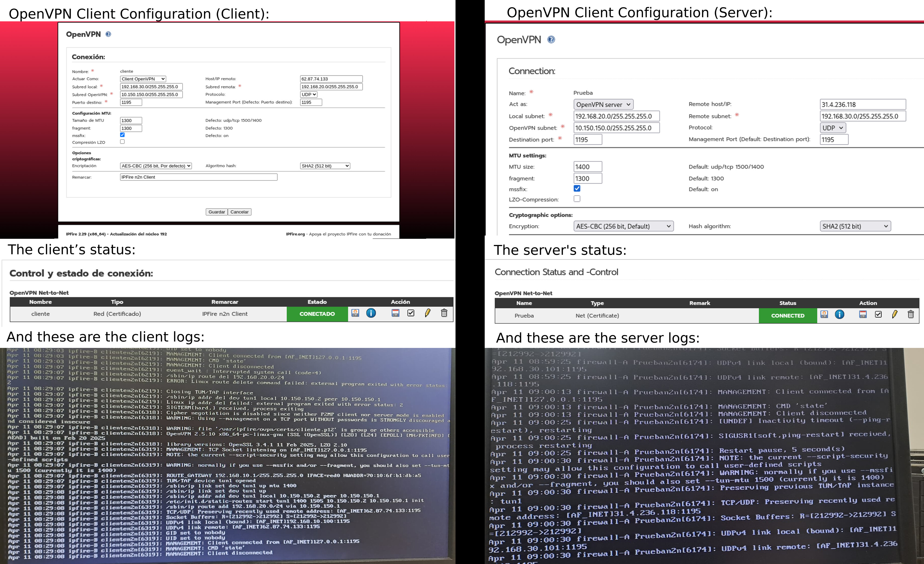Viewport: 924px width, 564px height.
Task: Edit the Prueba connection with pencil icon
Action: (x=895, y=315)
